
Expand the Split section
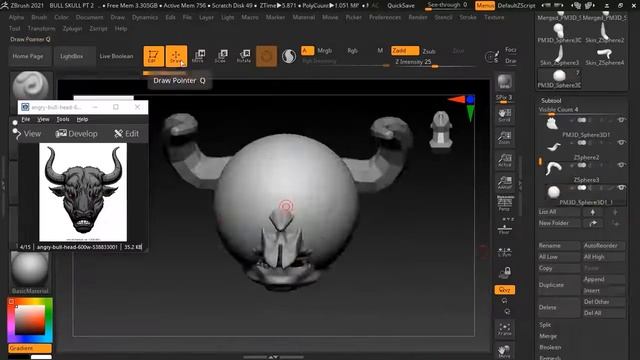point(545,325)
